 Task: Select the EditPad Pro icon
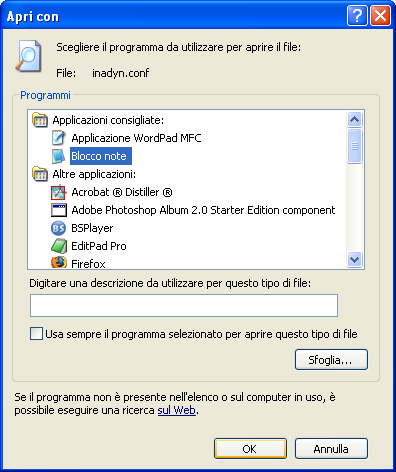tap(58, 246)
